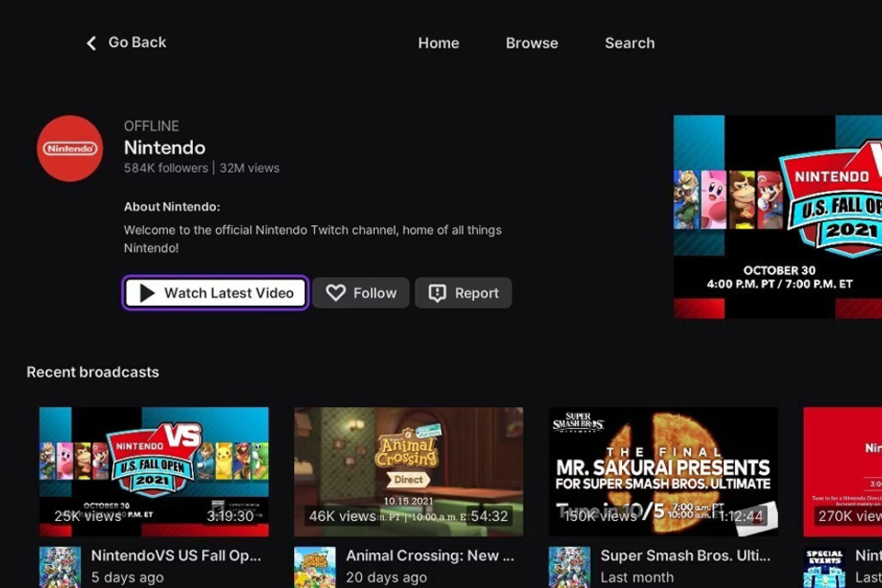
Task: Follow the Nintendo channel
Action: (361, 292)
